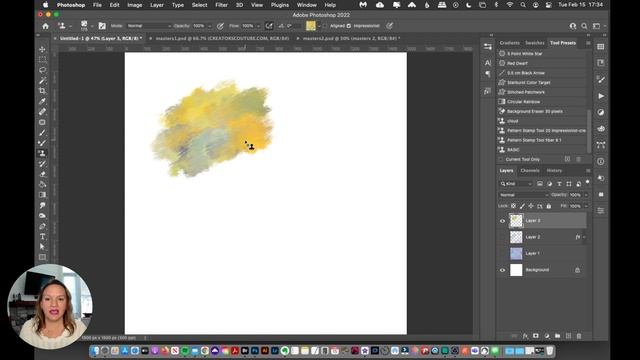Viewport: 640px width, 360px height.
Task: Select Background layer thumbnail
Action: 516,270
